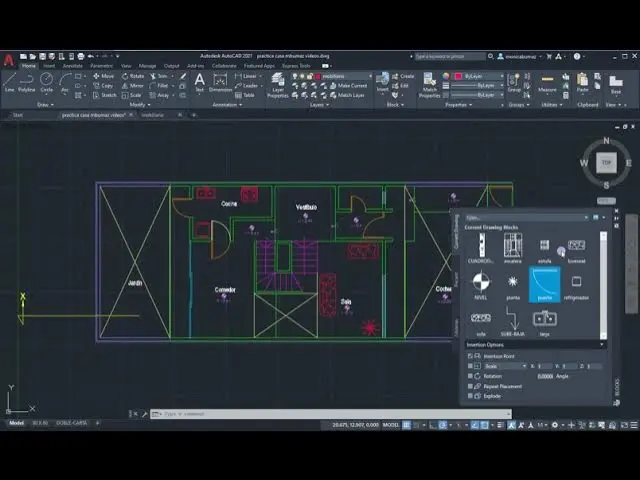Click the keyword search box in title bar
640x480 pixels.
coord(450,56)
